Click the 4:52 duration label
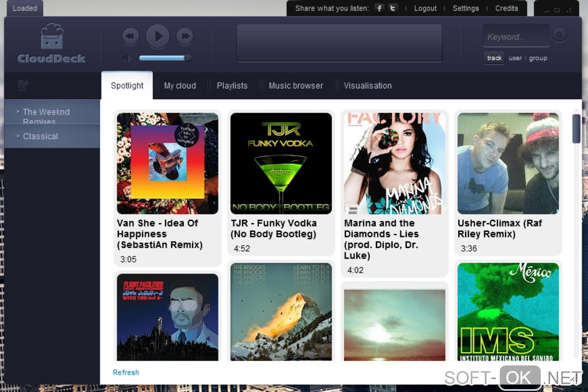 pyautogui.click(x=242, y=248)
